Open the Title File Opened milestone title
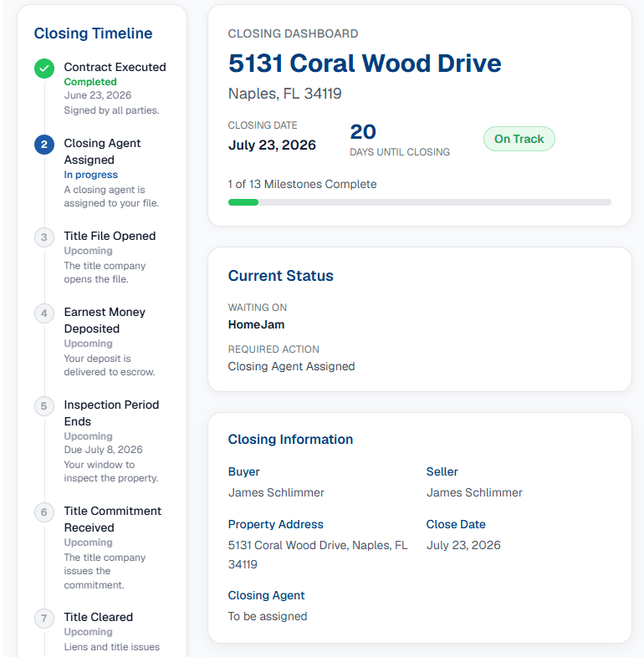The width and height of the screenshot is (644, 657). (x=110, y=236)
